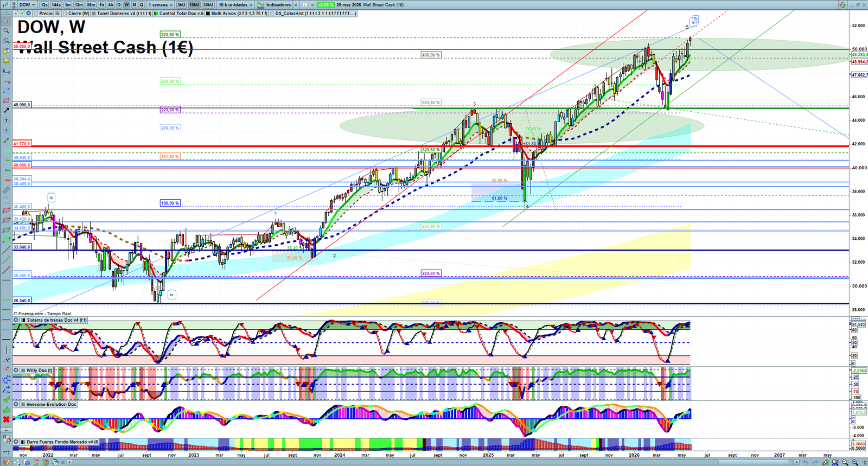Choose the green speech bubble text tool
Screen dimensions: 868x466
pyautogui.click(x=6, y=130)
